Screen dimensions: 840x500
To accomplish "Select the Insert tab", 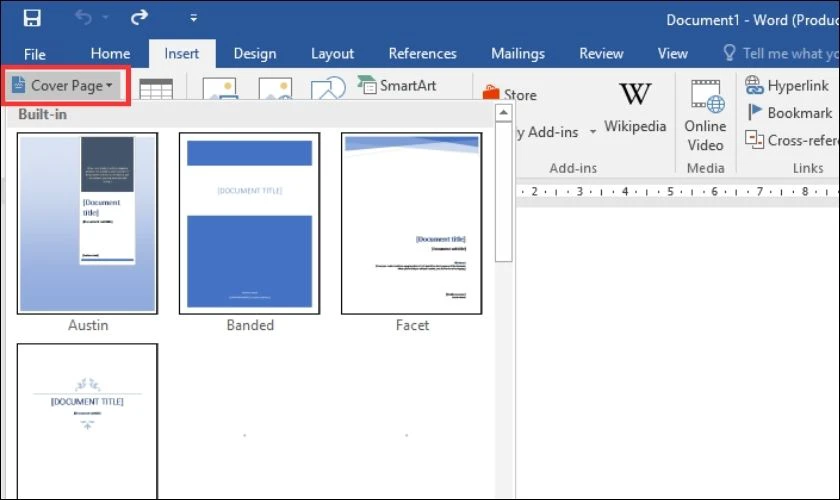I will (x=182, y=54).
